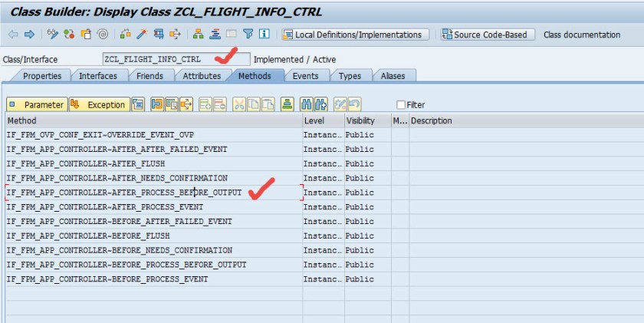644x323 pixels.
Task: Select method IF_FPM_APP_CONTROLLER~AFTER_NEEDS_CONFIRMATION
Action: point(154,178)
